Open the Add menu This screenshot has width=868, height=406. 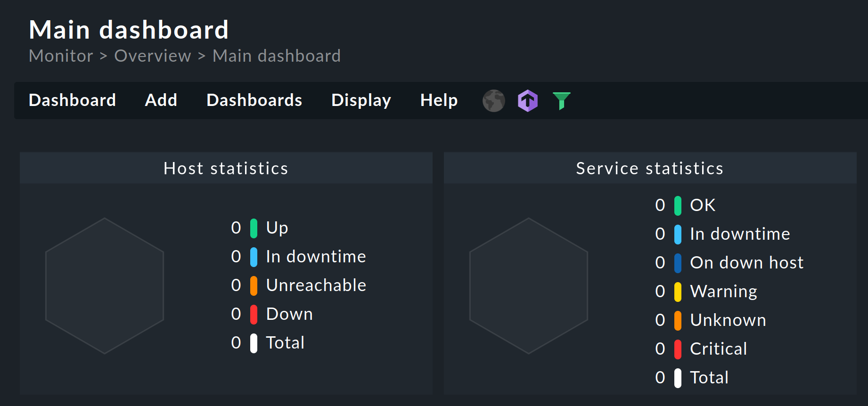pos(161,100)
